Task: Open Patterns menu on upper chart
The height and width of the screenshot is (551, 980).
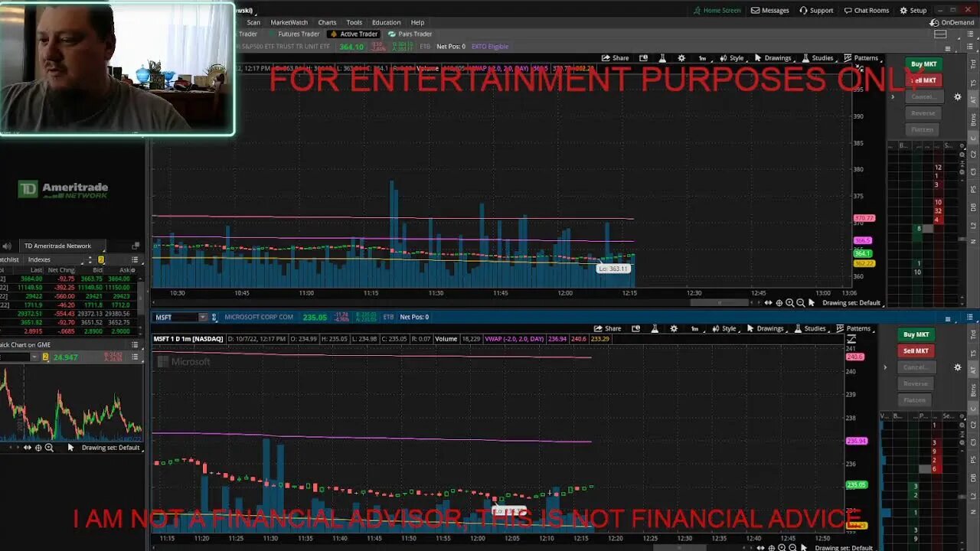Action: 861,58
